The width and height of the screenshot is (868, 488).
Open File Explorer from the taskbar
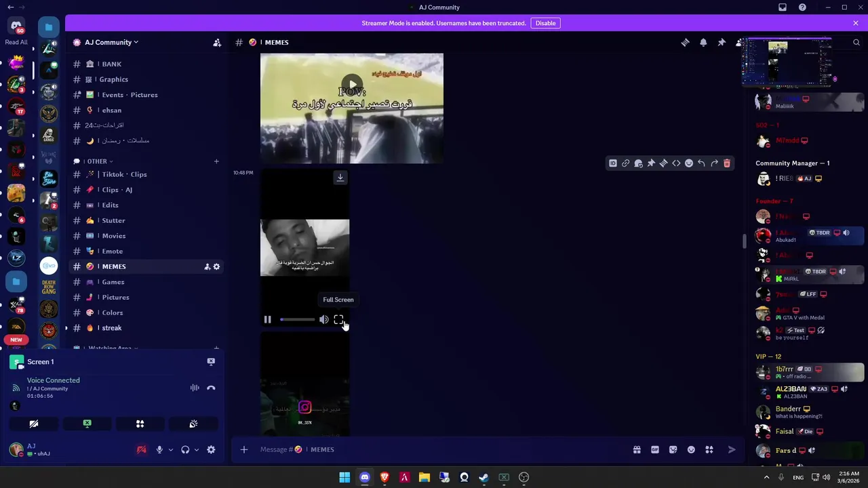(425, 477)
